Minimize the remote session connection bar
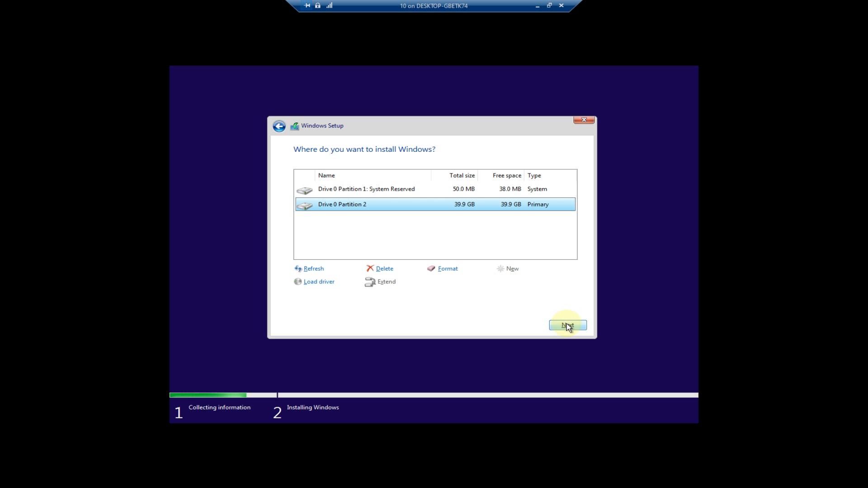Image resolution: width=868 pixels, height=488 pixels. point(538,6)
